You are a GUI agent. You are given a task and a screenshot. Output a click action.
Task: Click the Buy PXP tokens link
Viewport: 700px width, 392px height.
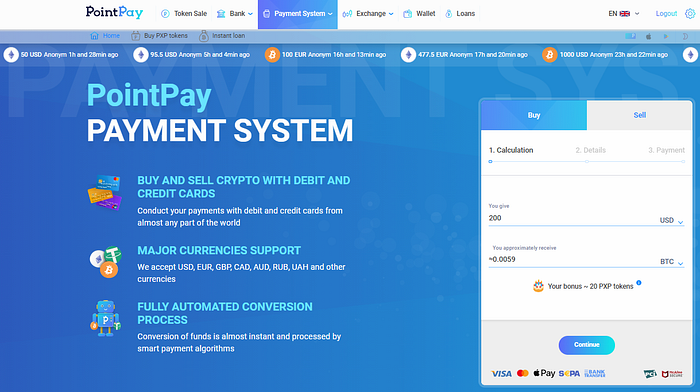coord(159,36)
